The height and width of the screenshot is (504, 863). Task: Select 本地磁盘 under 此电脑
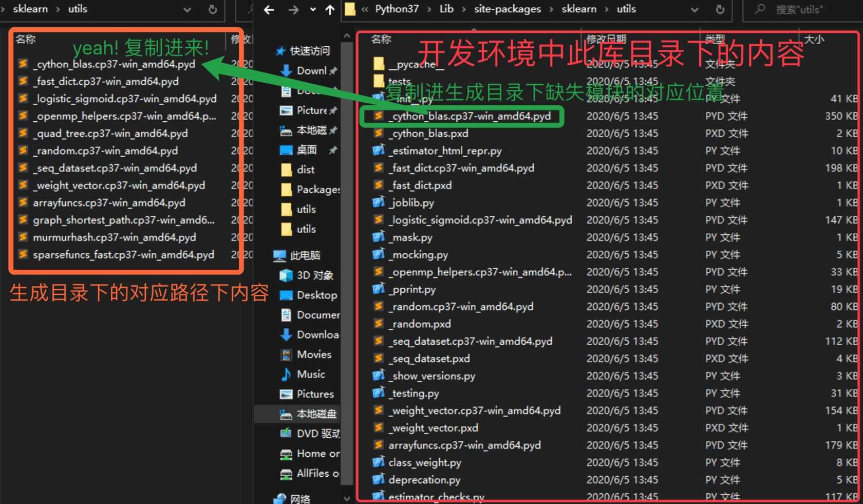pyautogui.click(x=307, y=414)
